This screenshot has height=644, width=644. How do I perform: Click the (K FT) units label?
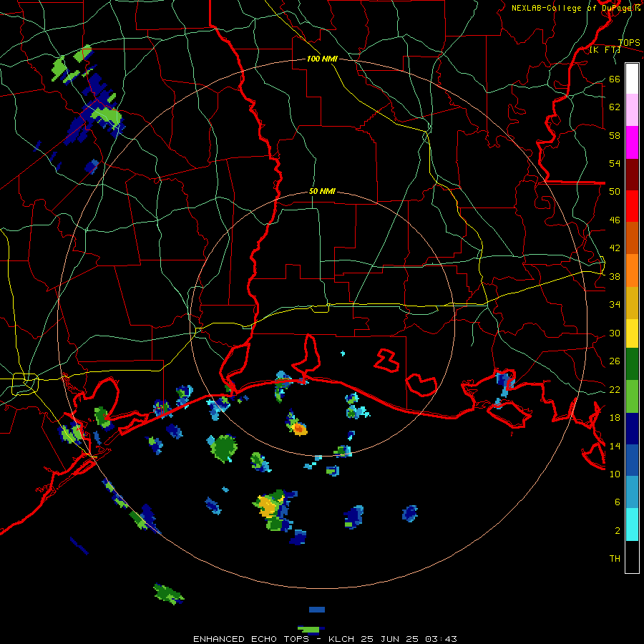click(x=605, y=50)
